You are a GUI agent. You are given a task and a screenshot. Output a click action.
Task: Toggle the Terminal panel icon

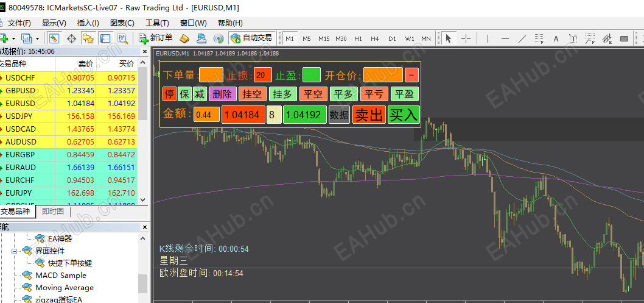pyautogui.click(x=105, y=38)
